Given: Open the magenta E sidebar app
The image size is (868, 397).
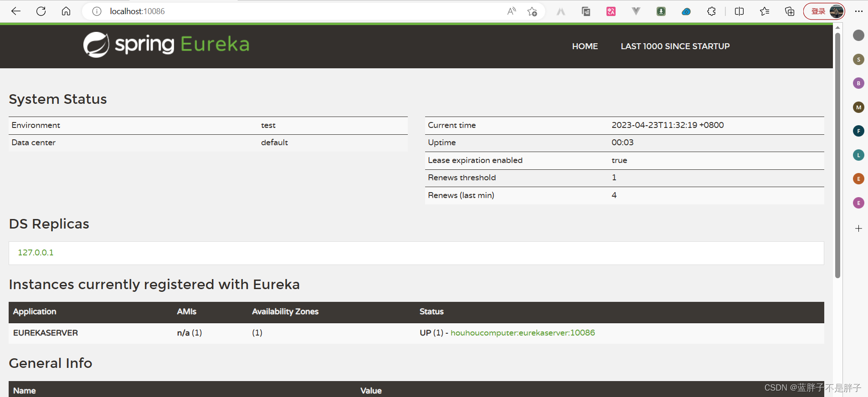Looking at the screenshot, I should point(858,203).
